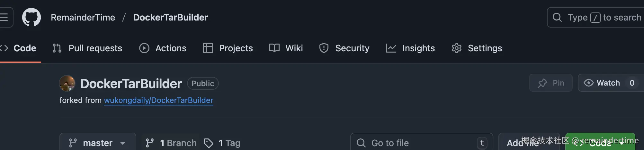
Task: Pin this repository
Action: tap(551, 83)
